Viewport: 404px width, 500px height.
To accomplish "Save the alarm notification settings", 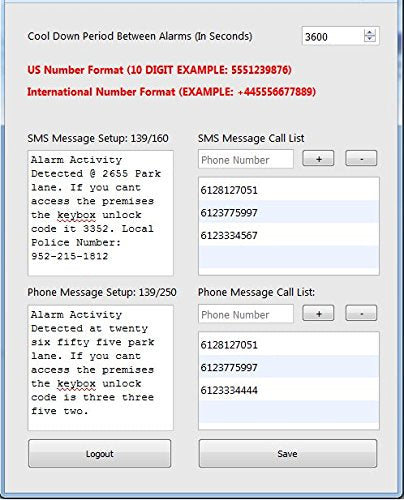I will point(288,454).
